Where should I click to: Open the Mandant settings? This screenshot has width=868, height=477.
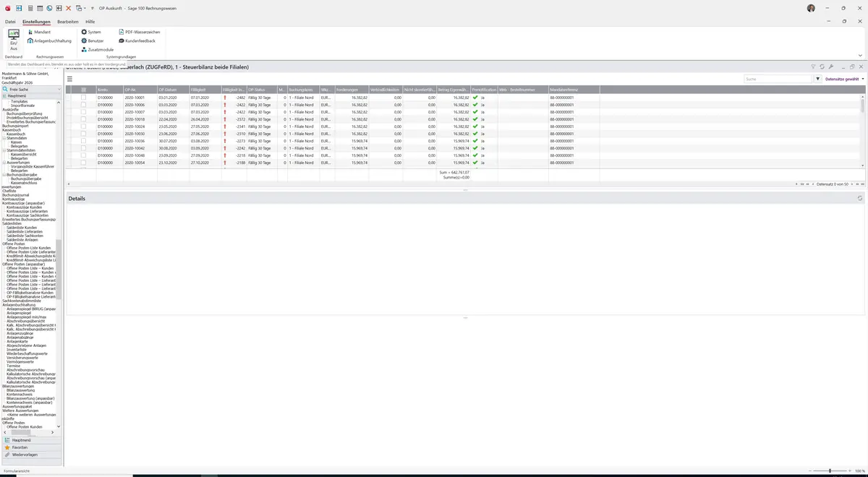pos(39,33)
